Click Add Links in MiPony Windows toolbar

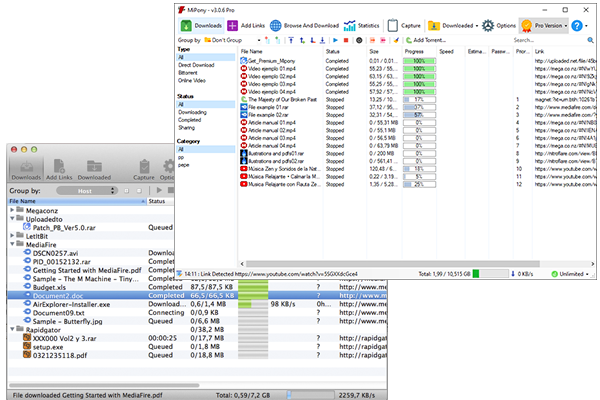point(246,26)
